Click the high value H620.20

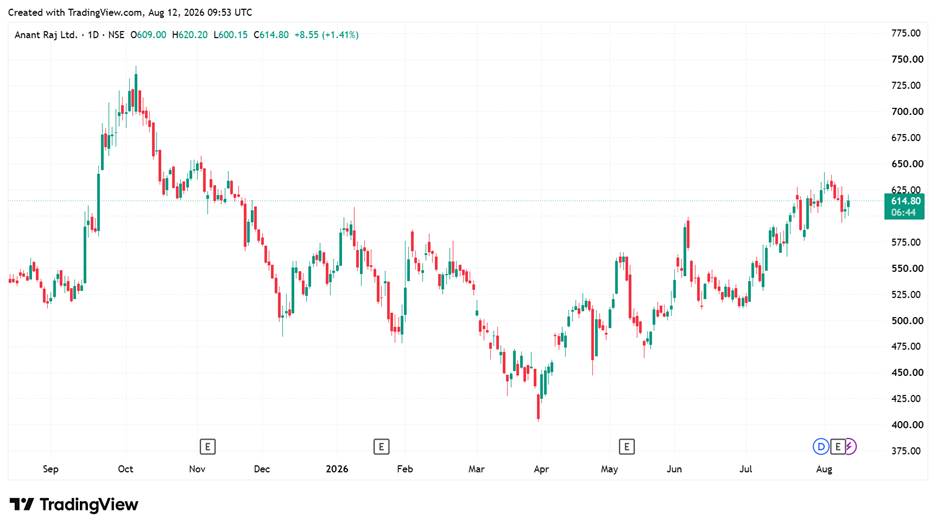[x=190, y=35]
